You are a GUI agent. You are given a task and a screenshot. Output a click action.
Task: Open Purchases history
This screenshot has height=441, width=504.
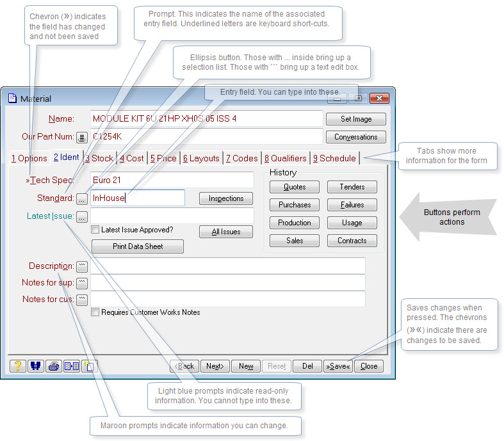pyautogui.click(x=295, y=205)
